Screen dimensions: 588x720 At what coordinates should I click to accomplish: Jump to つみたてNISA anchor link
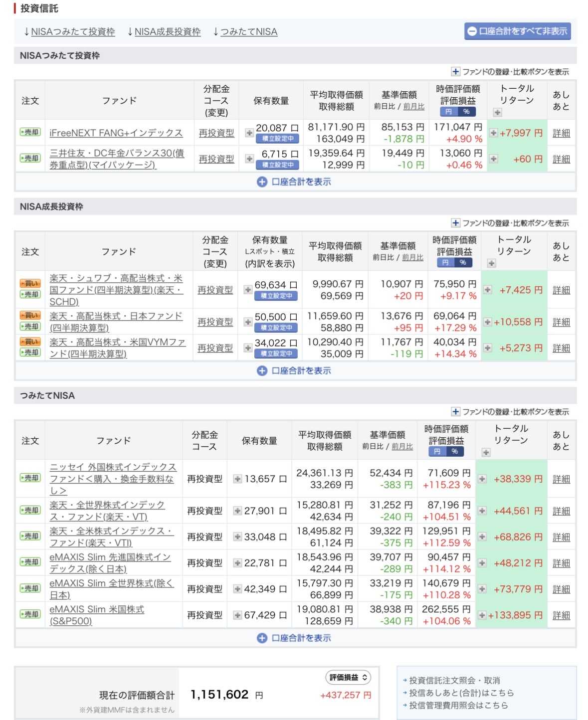click(249, 32)
